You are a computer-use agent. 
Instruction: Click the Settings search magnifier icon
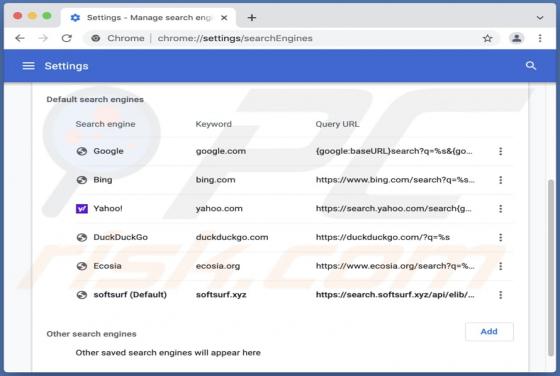tap(531, 66)
